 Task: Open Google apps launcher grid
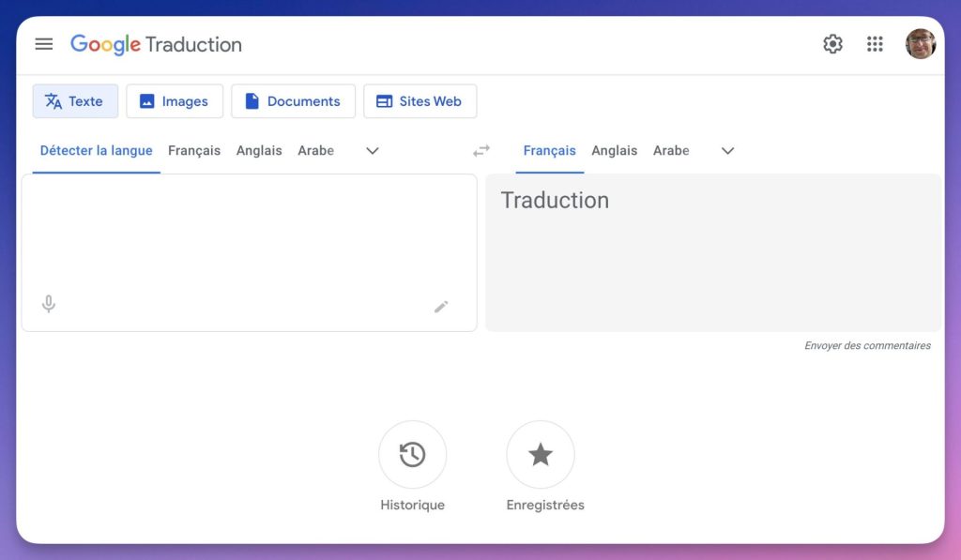tap(875, 43)
